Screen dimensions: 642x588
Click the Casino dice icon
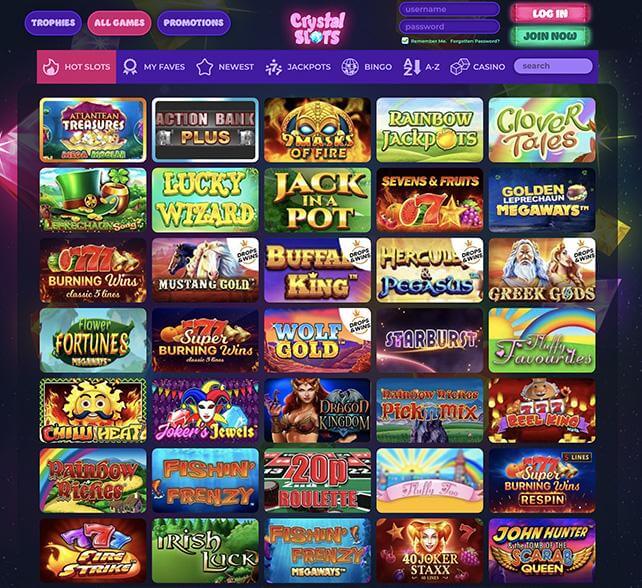click(459, 67)
